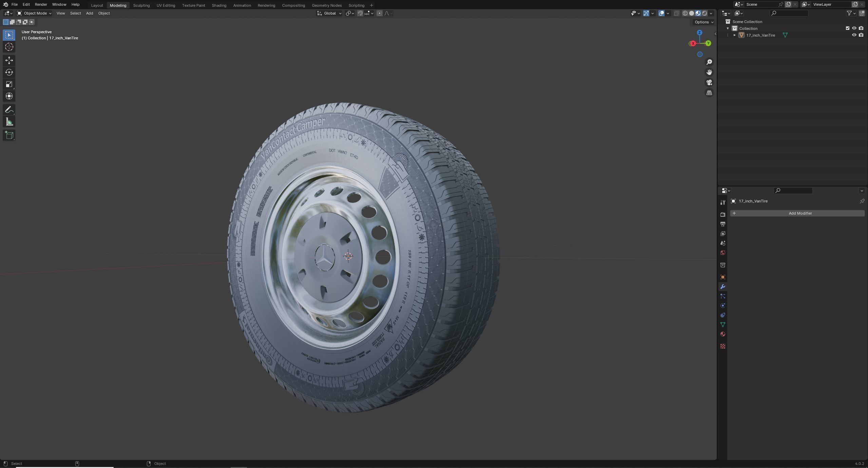868x468 pixels.
Task: Open the Output properties tab
Action: [722, 224]
